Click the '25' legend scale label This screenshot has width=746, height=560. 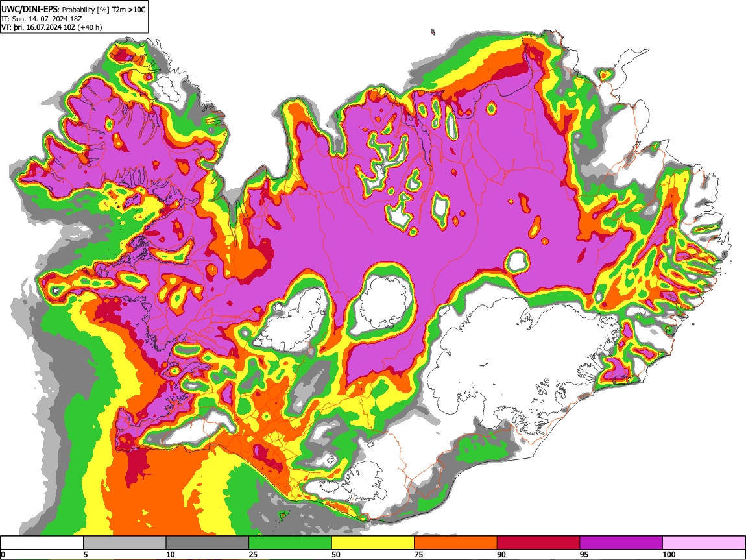[253, 554]
